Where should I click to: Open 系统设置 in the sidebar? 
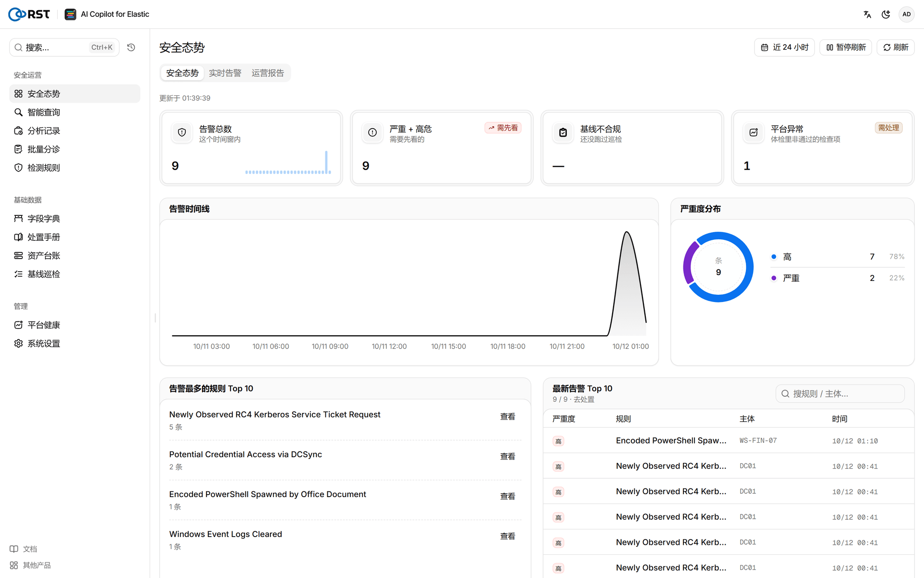[x=75, y=343]
